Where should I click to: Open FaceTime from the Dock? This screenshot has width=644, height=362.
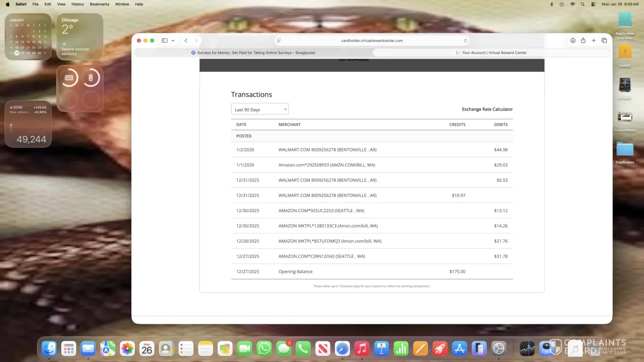coord(244,349)
